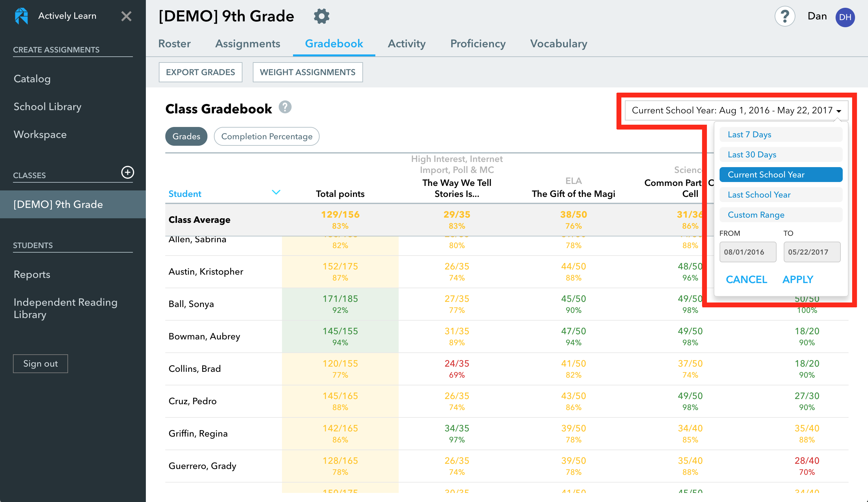Add a new class with plus icon

pos(127,172)
